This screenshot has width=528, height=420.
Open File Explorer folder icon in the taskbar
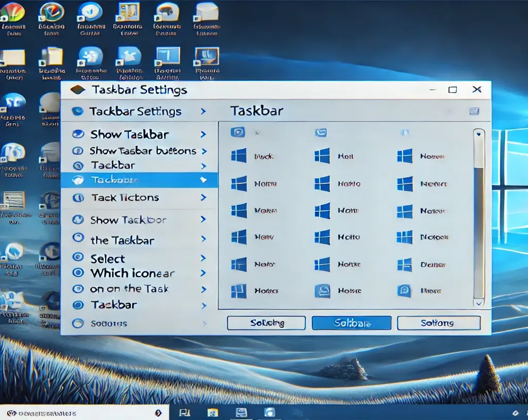(212, 413)
